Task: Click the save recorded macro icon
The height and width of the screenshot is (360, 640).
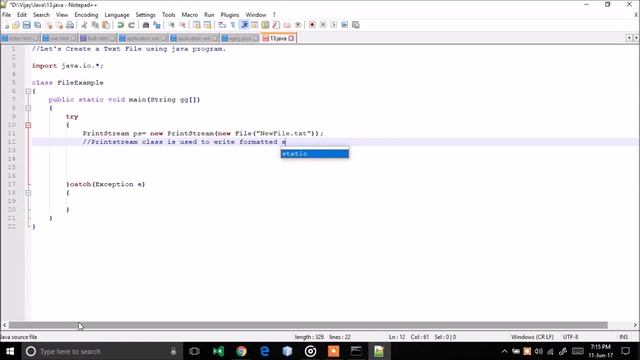Action: [x=356, y=25]
